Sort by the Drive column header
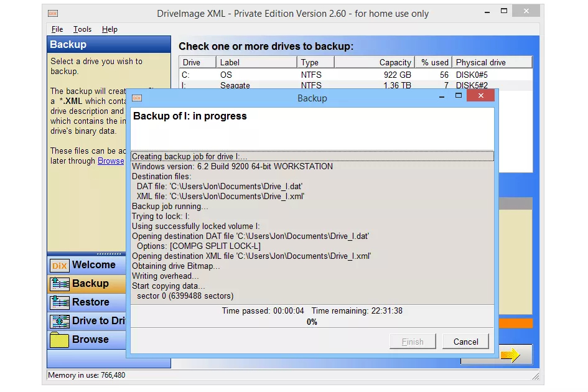This screenshot has width=588, height=392. 198,62
